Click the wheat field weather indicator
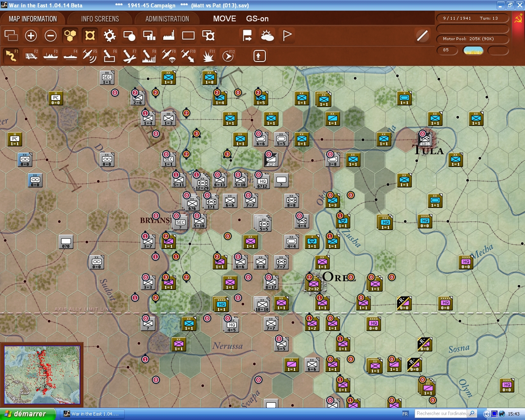This screenshot has width=525, height=420. (x=473, y=50)
